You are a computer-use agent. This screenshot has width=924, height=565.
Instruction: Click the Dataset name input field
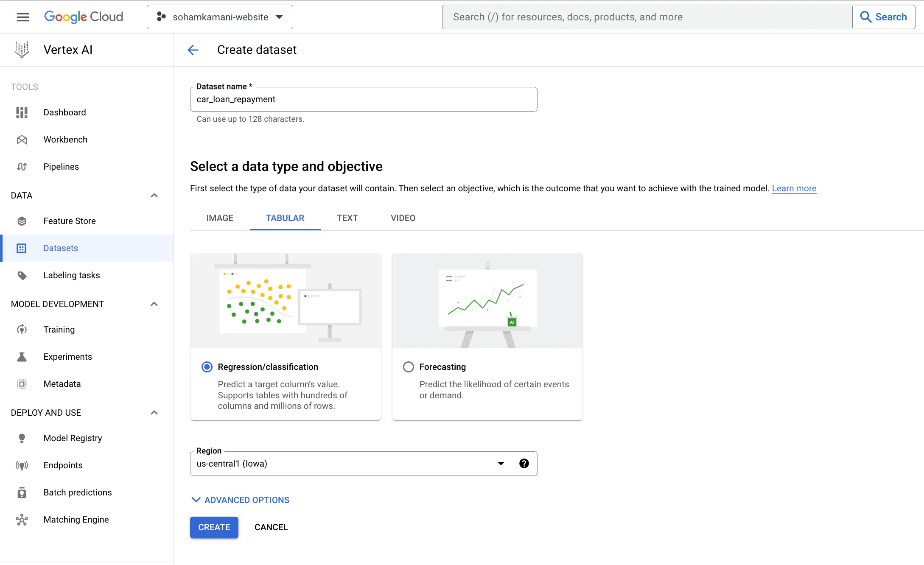click(363, 99)
